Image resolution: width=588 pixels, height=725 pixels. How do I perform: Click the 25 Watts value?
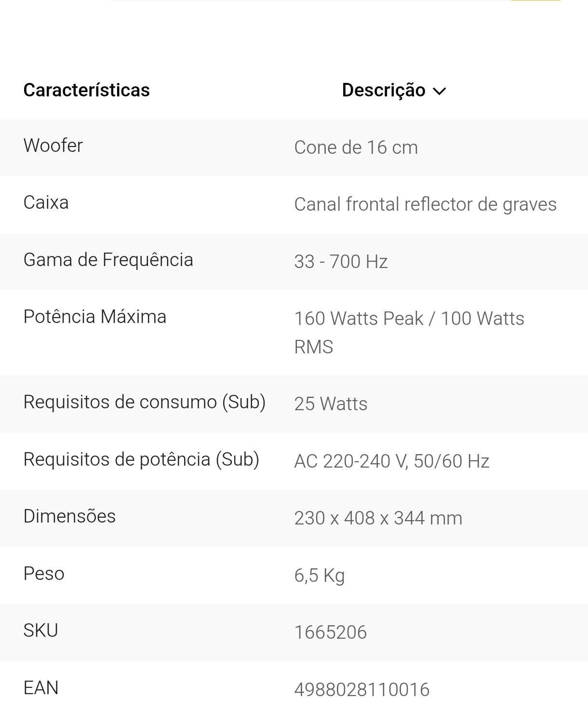tap(331, 403)
